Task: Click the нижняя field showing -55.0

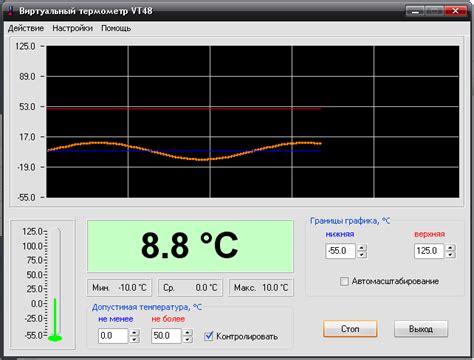Action: click(341, 251)
